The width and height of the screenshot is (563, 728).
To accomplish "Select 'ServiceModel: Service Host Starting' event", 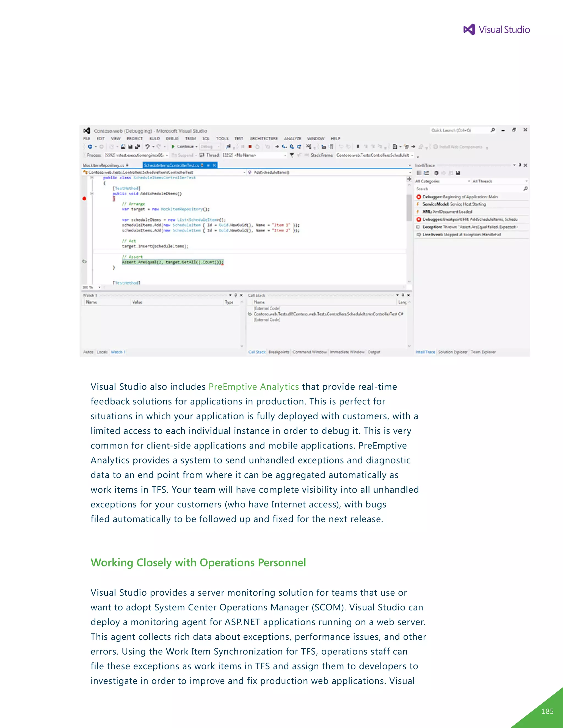I will tap(472, 204).
